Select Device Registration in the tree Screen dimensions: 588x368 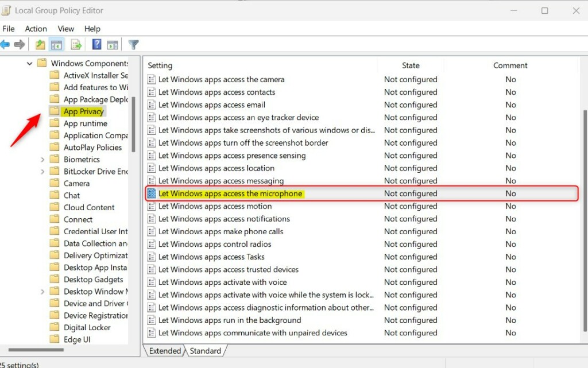point(96,315)
